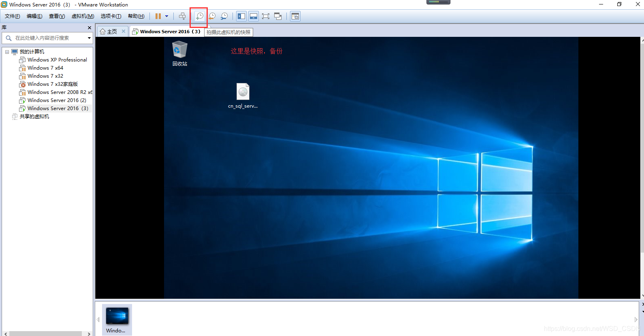Click the library search input field

(x=45, y=38)
